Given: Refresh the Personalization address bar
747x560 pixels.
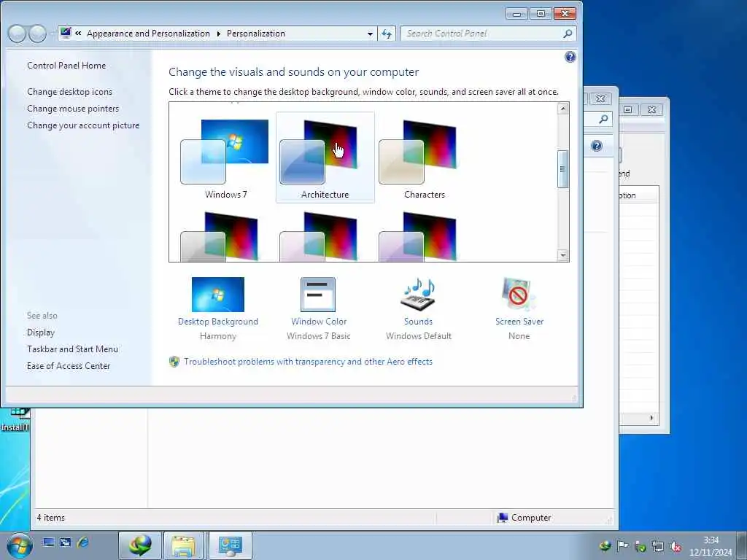Looking at the screenshot, I should 387,34.
